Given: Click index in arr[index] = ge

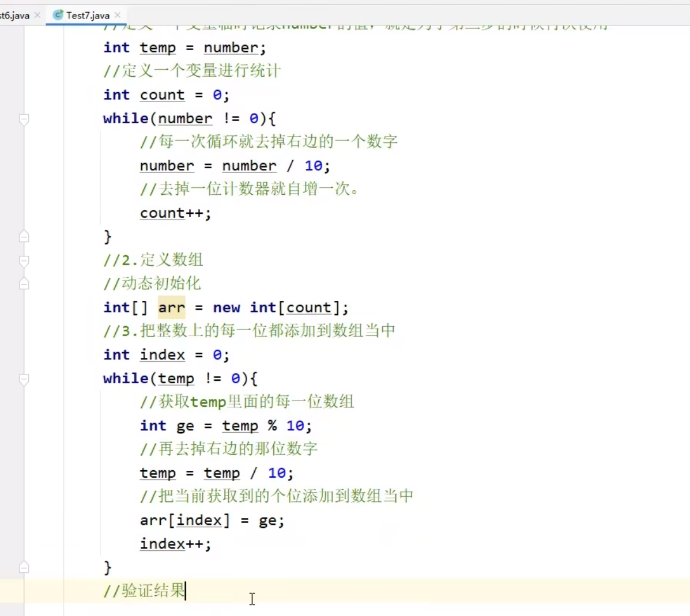Looking at the screenshot, I should coord(200,520).
